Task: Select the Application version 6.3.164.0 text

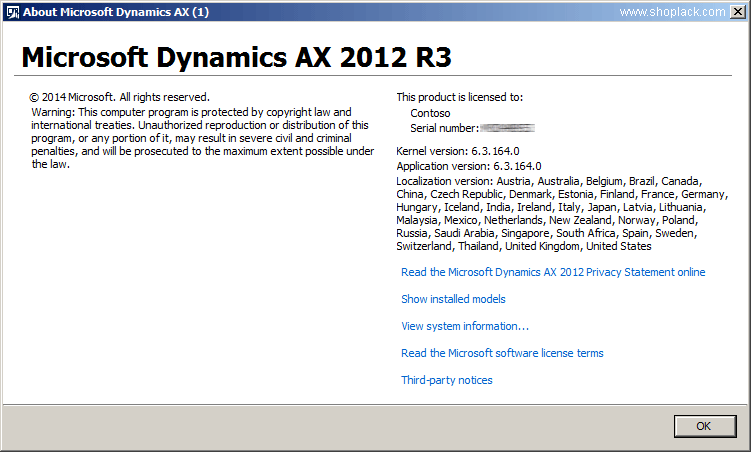Action: [x=469, y=166]
